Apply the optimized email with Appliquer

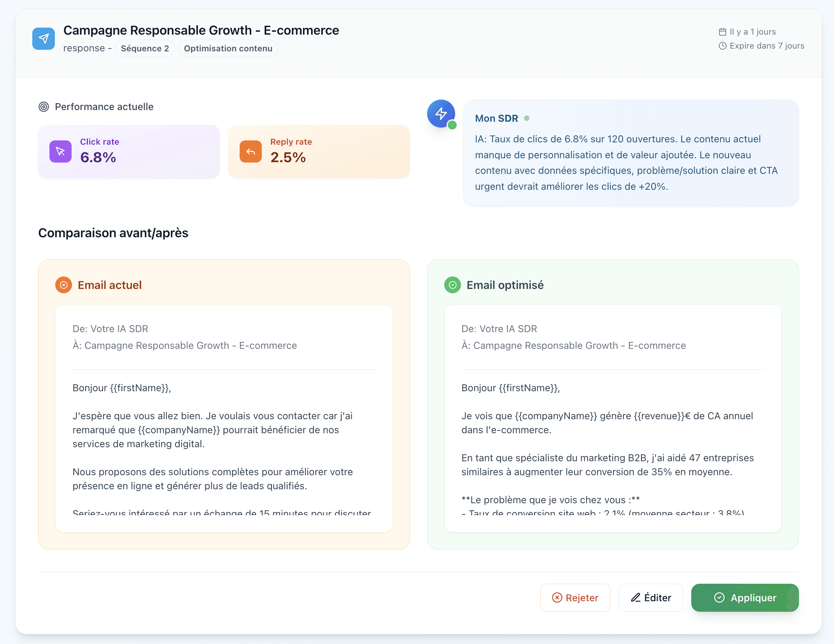745,598
